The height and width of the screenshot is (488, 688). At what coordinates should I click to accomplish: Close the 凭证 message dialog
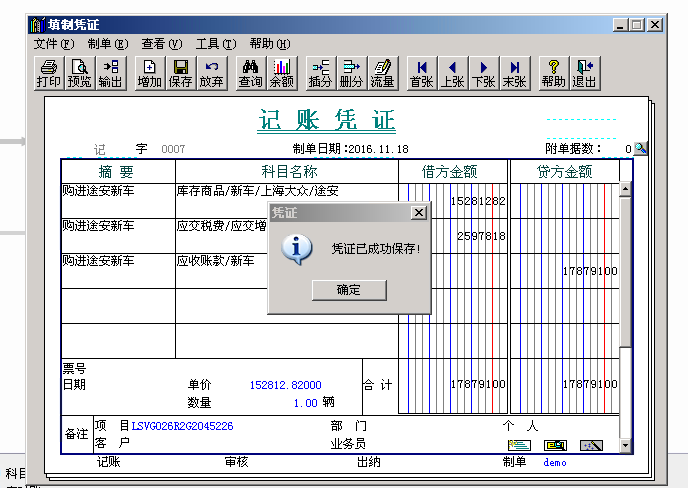419,213
